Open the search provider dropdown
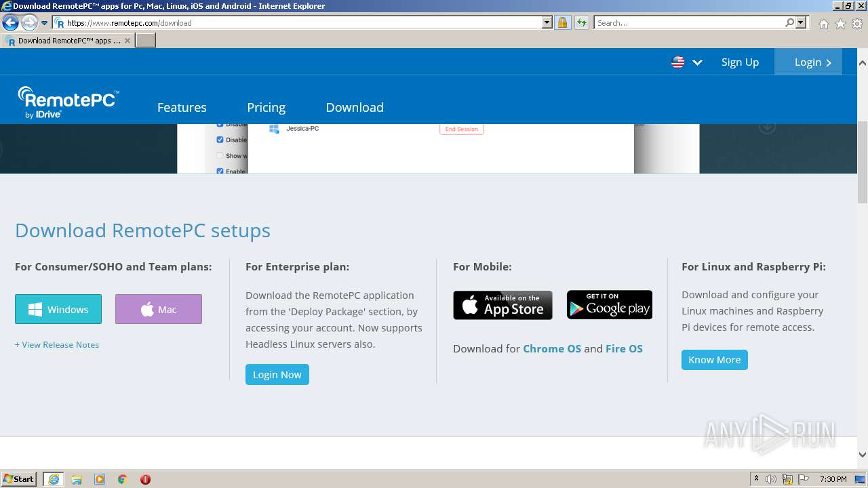The image size is (868, 488). [802, 23]
